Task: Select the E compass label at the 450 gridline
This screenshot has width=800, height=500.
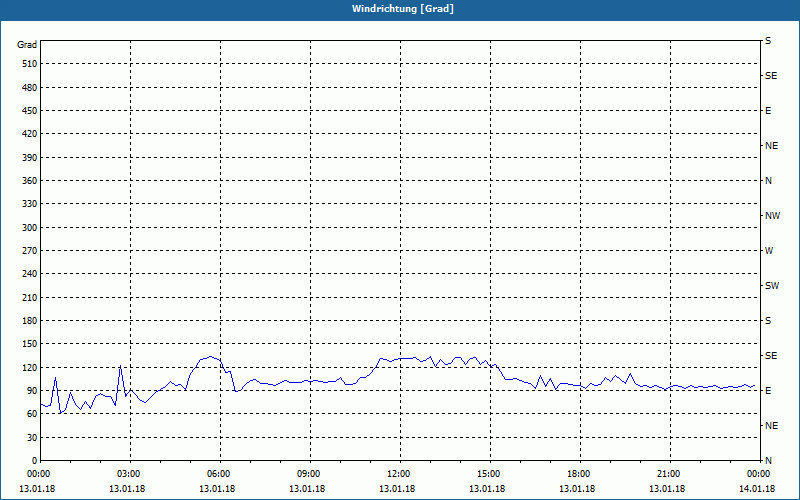Action: coord(768,111)
